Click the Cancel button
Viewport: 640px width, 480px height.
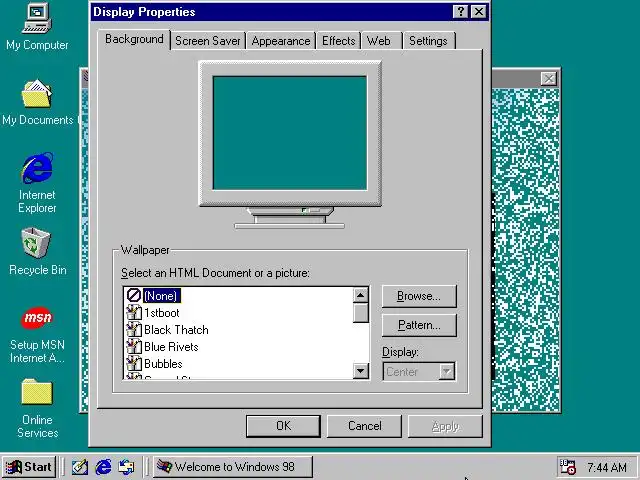coord(364,426)
